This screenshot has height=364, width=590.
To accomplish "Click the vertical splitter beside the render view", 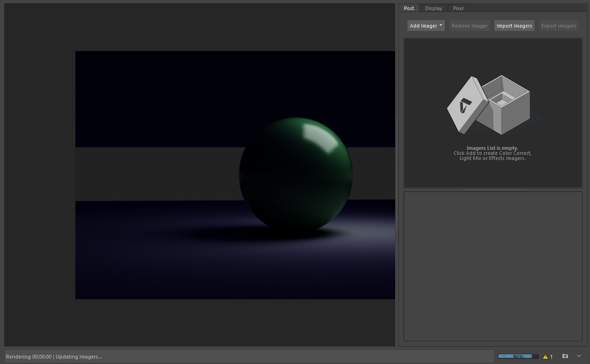I will pos(397,175).
